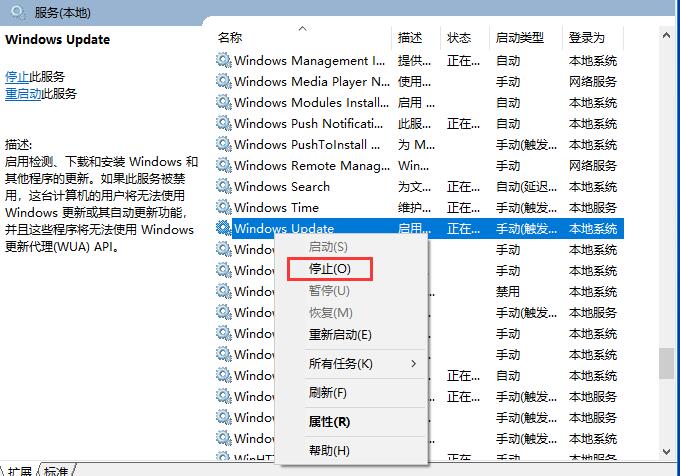This screenshot has width=680, height=476.
Task: Click the vertical scrollbar thumb
Action: tap(668, 363)
